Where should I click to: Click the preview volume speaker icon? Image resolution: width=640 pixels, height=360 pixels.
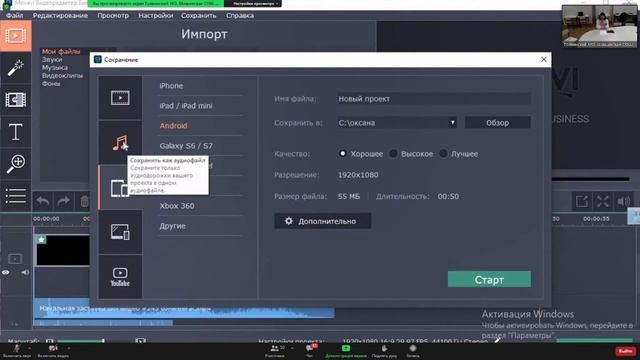tap(624, 201)
